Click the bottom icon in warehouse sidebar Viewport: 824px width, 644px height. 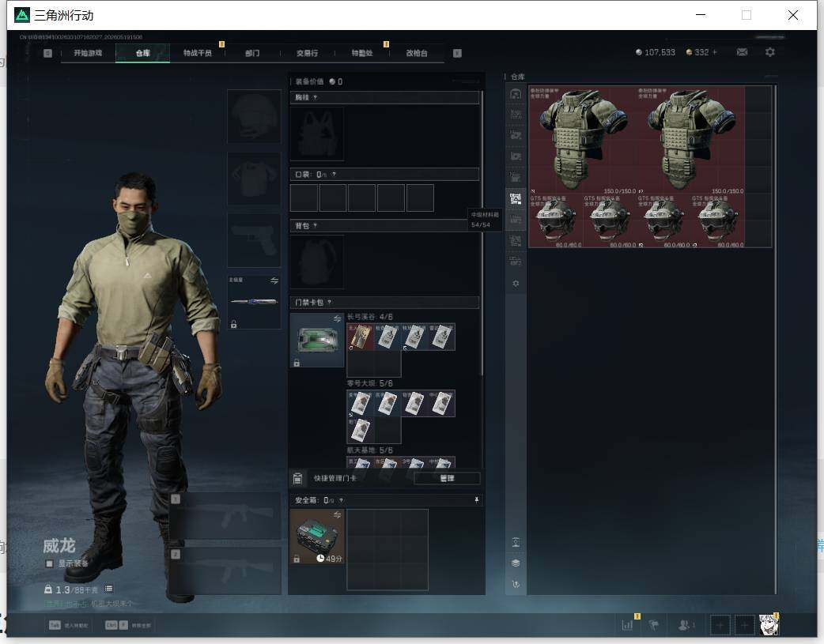[x=516, y=584]
